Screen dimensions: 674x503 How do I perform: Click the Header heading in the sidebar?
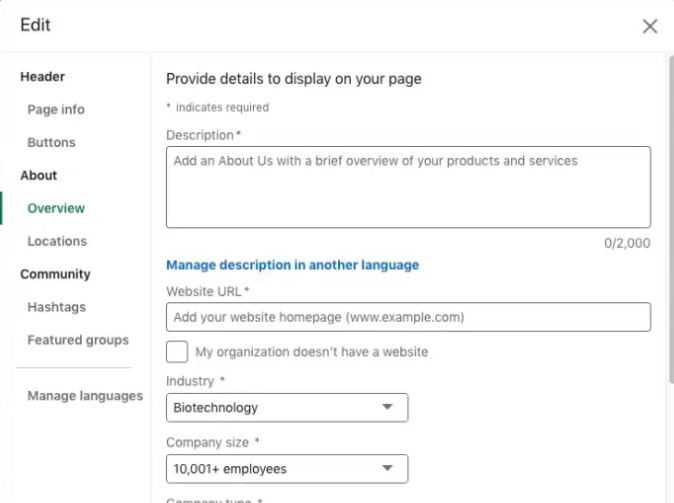click(42, 76)
